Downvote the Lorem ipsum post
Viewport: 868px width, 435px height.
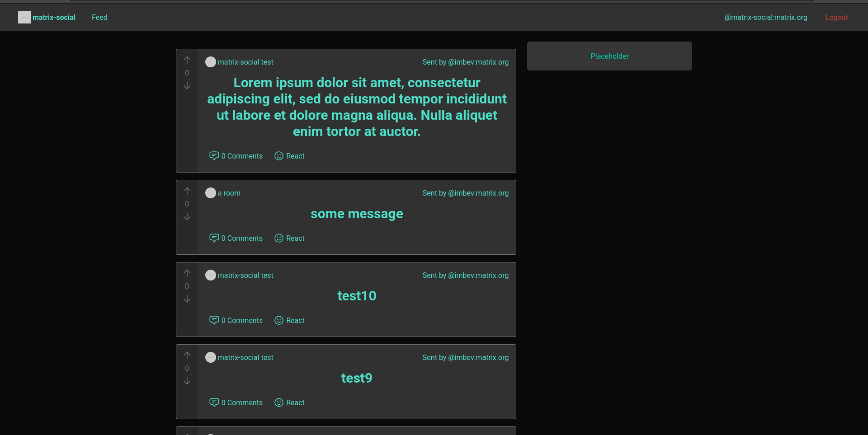click(x=187, y=86)
